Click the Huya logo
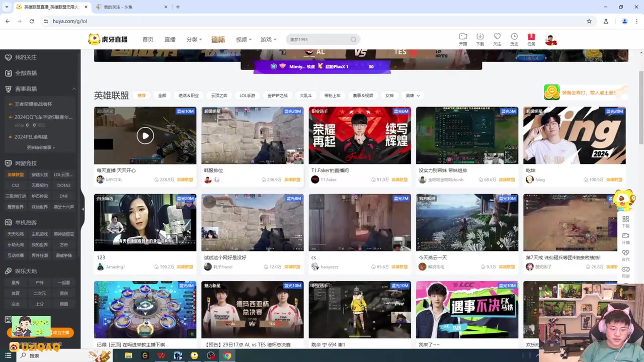The width and height of the screenshot is (644, 362). click(108, 39)
